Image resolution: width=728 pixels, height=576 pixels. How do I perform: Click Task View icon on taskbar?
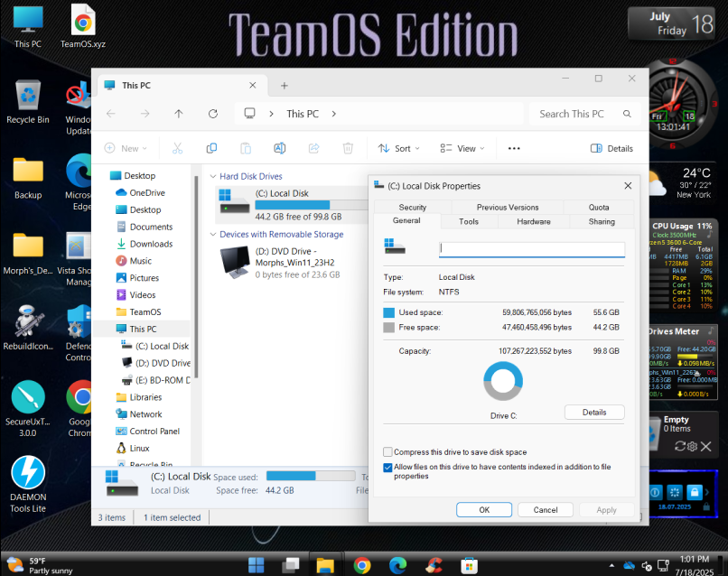(291, 565)
